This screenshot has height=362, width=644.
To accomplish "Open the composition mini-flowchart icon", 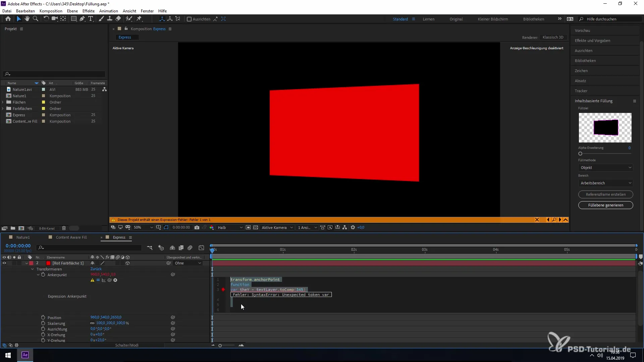I will pos(150,248).
